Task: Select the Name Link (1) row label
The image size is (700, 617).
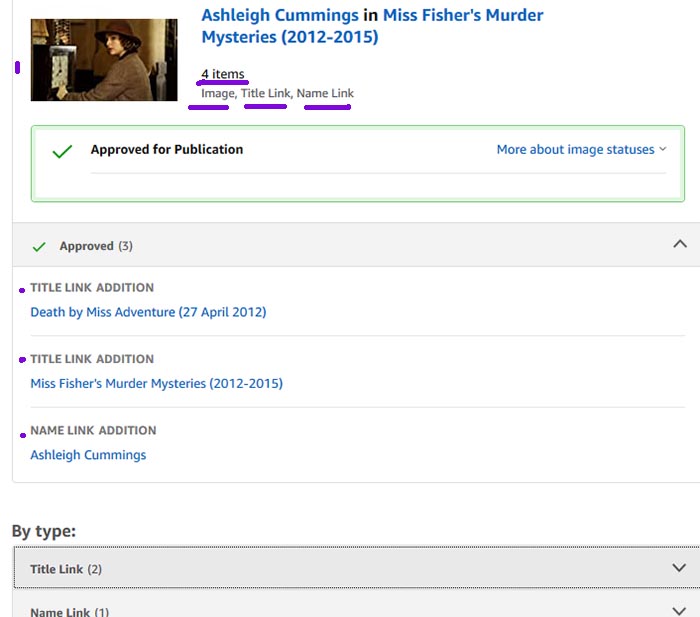Action: click(69, 611)
